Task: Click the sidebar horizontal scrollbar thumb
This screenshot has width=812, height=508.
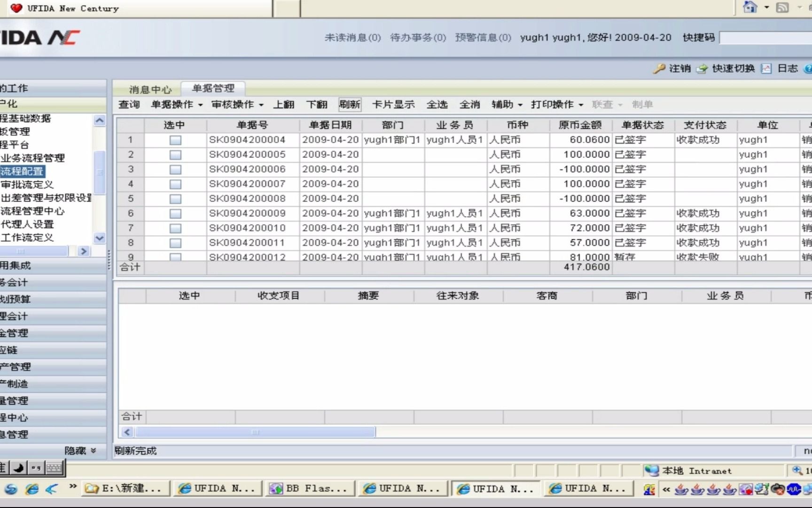Action: pos(34,251)
